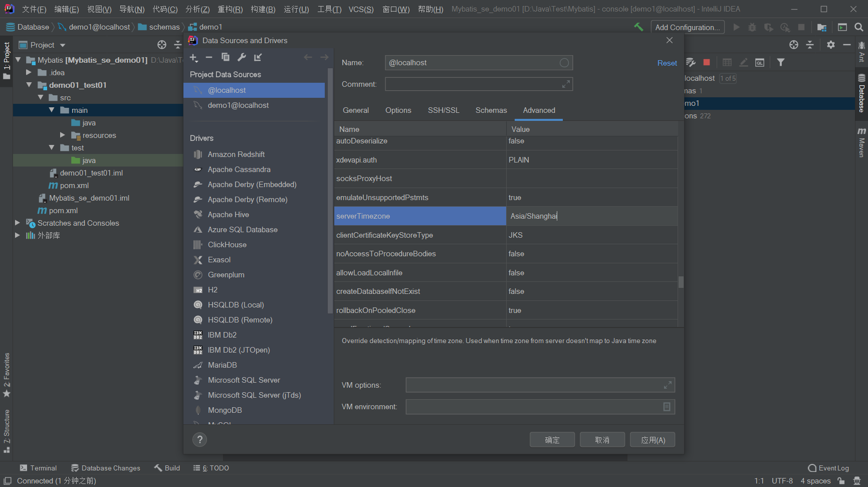The width and height of the screenshot is (868, 487).
Task: Click the VM options input field
Action: 540,385
